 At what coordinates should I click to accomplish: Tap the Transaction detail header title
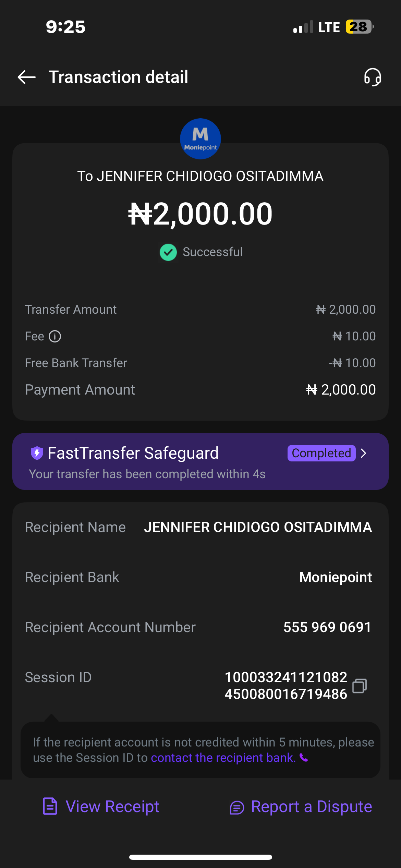pos(118,77)
